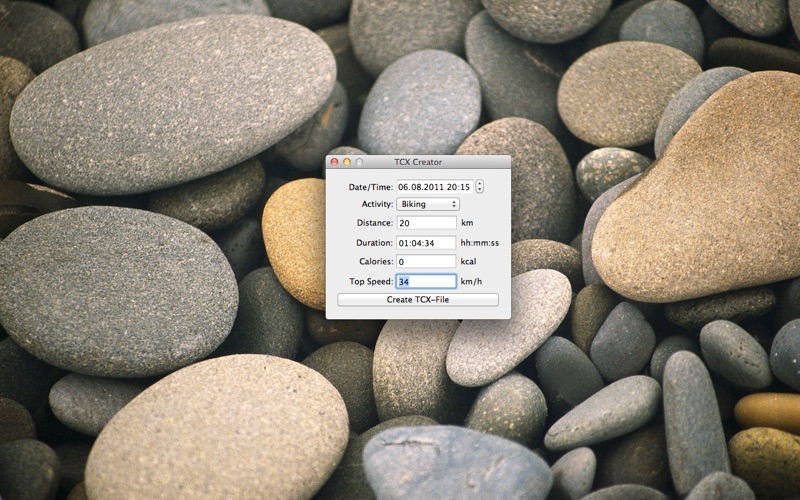
Task: Focus the Calories input field
Action: click(x=427, y=262)
